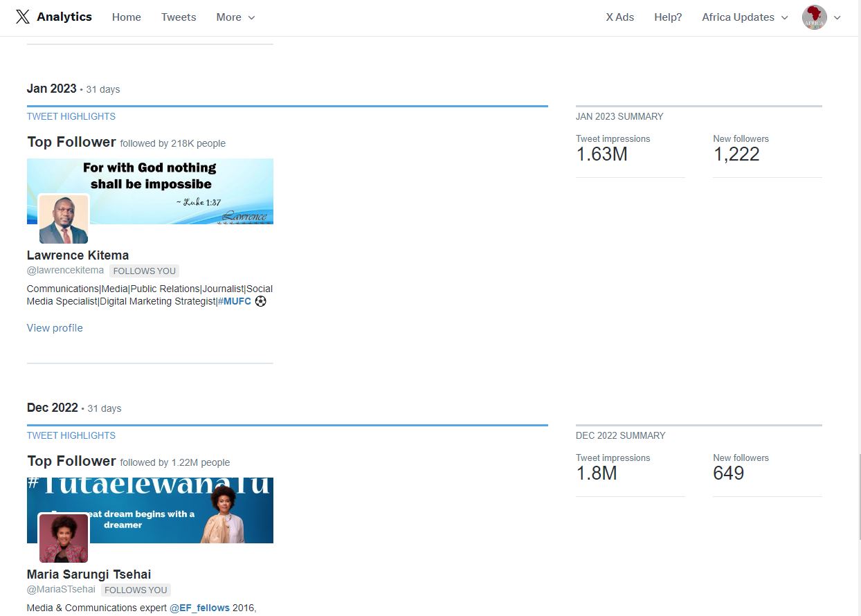Click the Jan 2023 month heading
The width and height of the screenshot is (861, 616).
pyautogui.click(x=51, y=88)
